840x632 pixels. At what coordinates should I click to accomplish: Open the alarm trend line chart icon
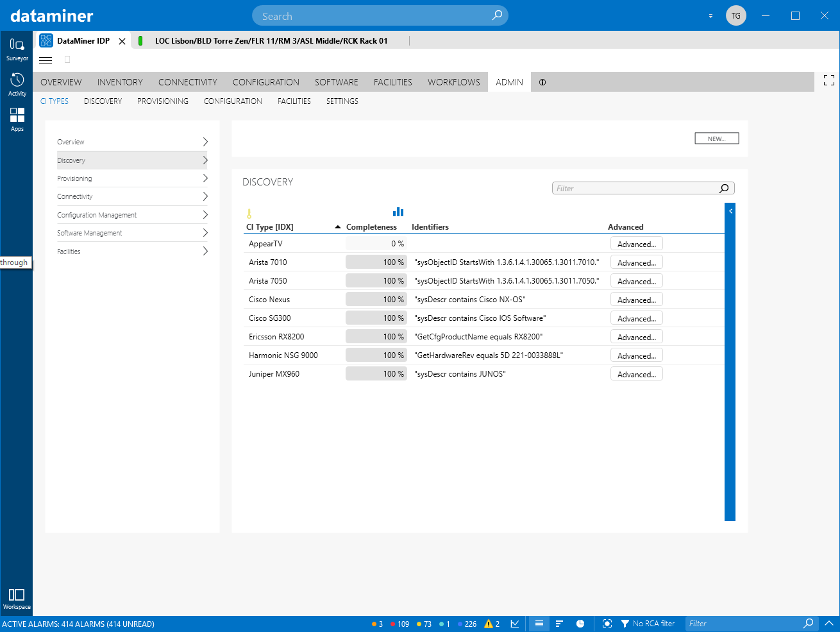pyautogui.click(x=515, y=624)
